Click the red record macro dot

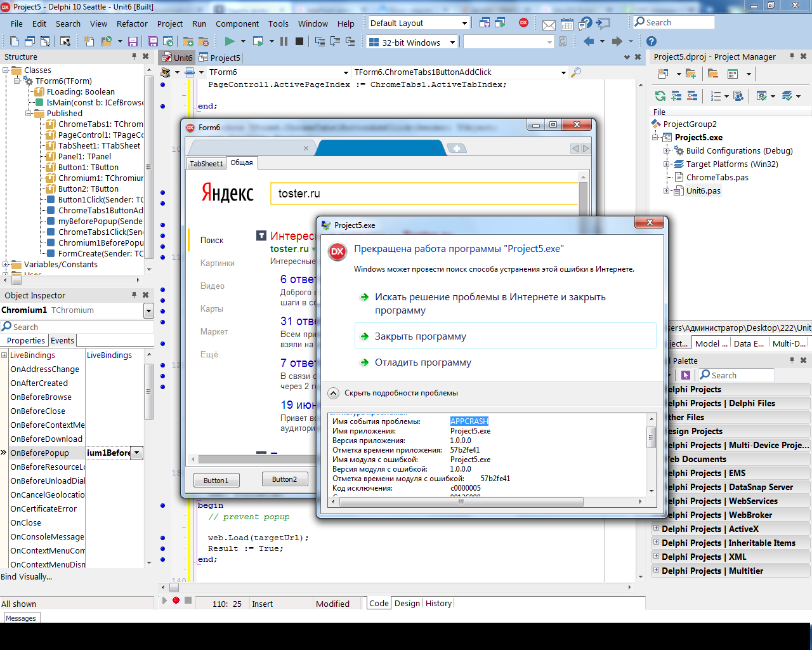[x=176, y=600]
